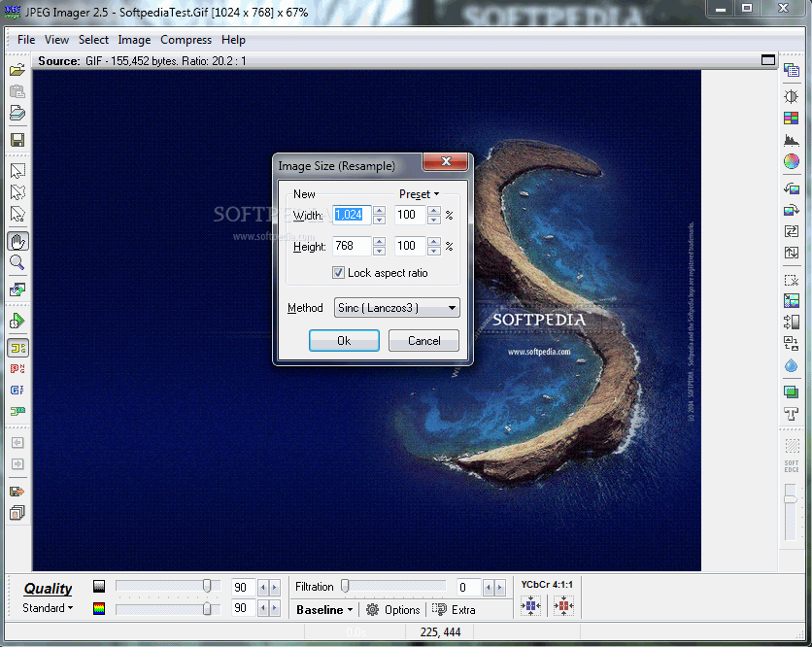
Task: Flip the image vertically
Action: [x=792, y=253]
